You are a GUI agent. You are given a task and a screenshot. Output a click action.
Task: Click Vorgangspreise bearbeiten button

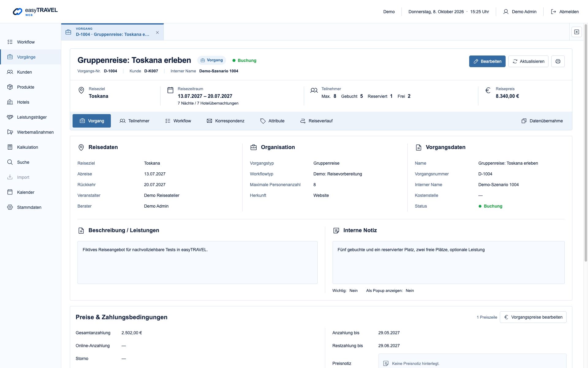[x=533, y=317]
